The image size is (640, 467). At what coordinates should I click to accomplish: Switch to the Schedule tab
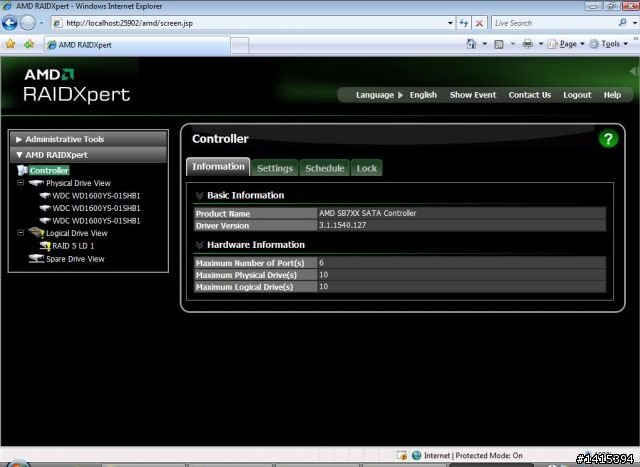coord(324,168)
